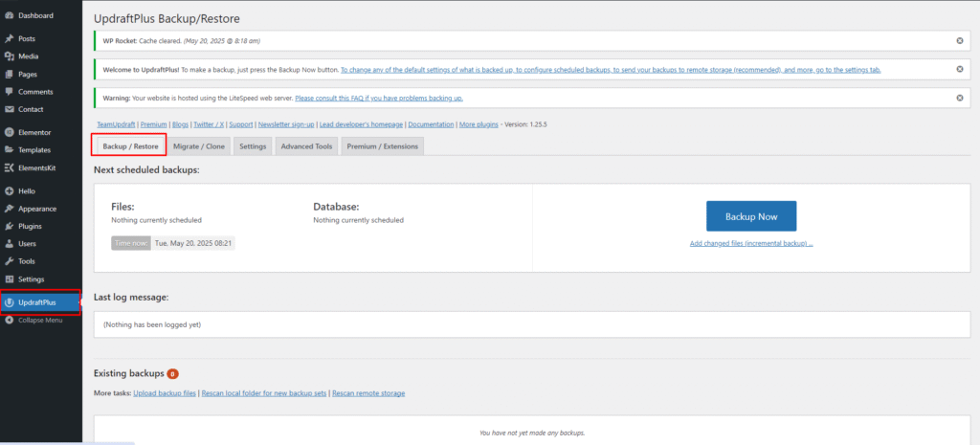Select the Backup / Restore tab
This screenshot has width=980, height=445.
[x=130, y=146]
